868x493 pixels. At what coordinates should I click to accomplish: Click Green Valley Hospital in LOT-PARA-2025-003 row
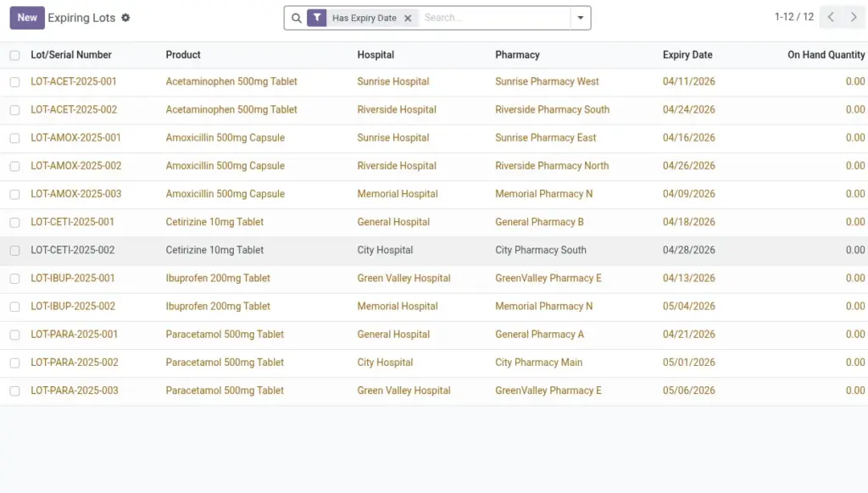403,391
